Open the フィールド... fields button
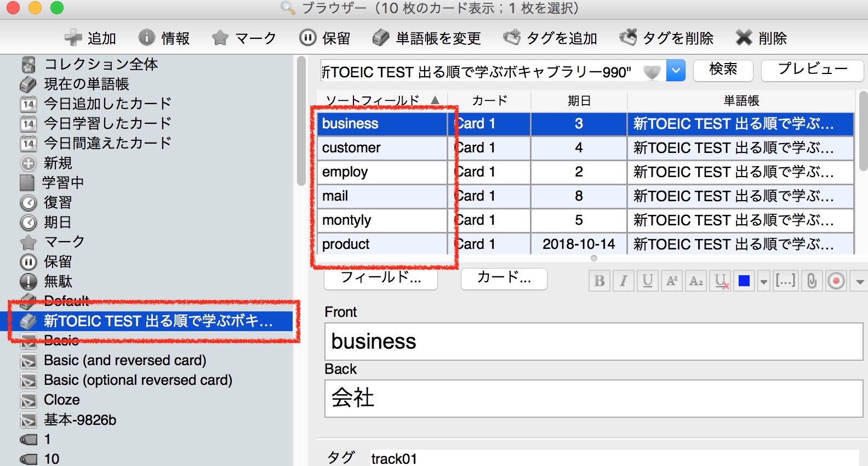The image size is (868, 466). click(381, 279)
